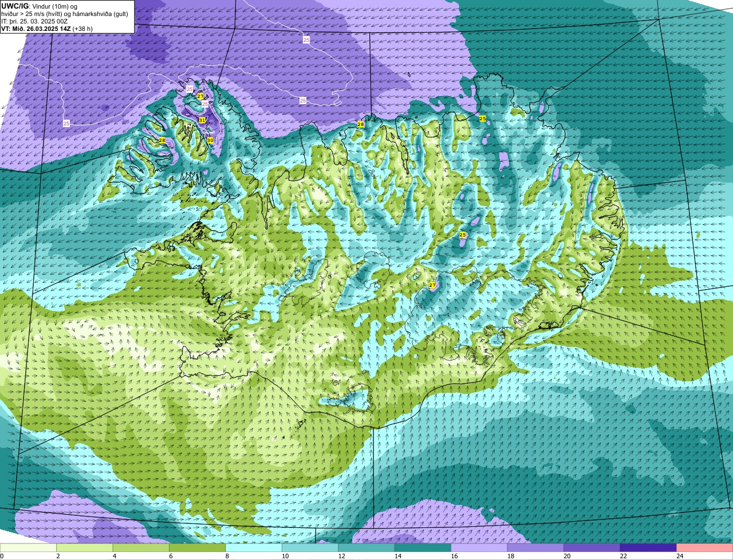This screenshot has width=733, height=560.
Task: Click the 20–22 m/s purple legend swatch
Action: tap(592, 547)
